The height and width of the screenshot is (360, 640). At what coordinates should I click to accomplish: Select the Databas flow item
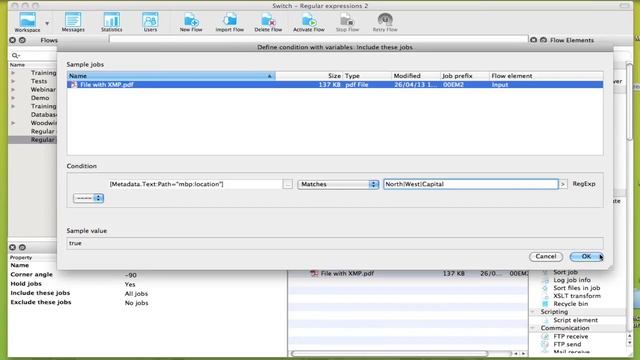43,115
